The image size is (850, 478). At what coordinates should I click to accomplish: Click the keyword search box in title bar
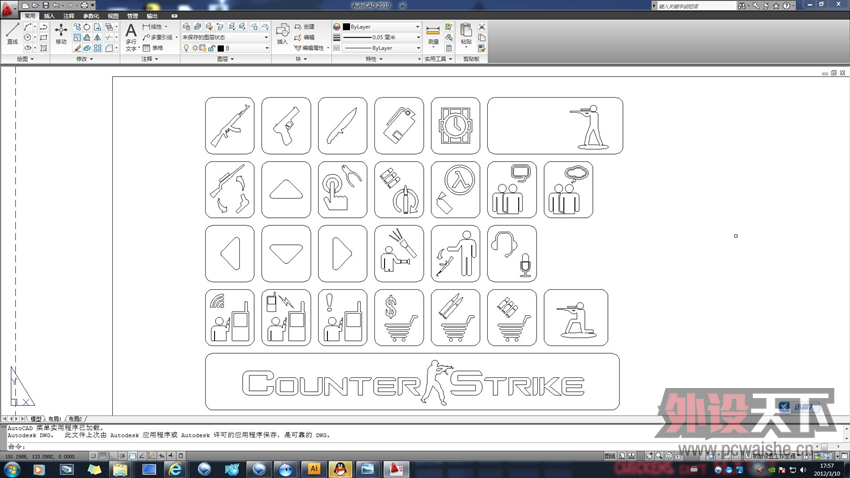(x=697, y=5)
